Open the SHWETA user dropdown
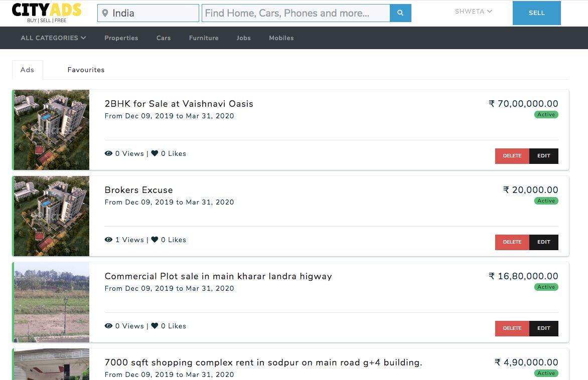588x380 pixels. pyautogui.click(x=473, y=11)
